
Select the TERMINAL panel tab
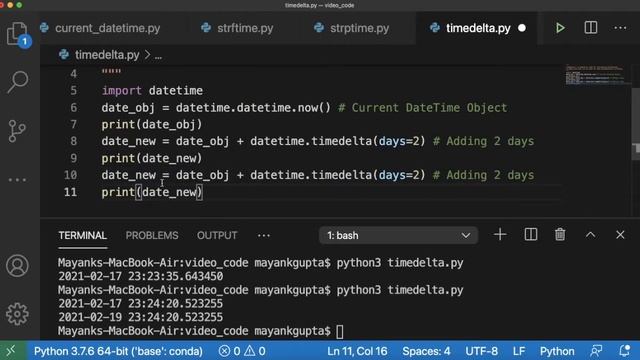pyautogui.click(x=82, y=236)
